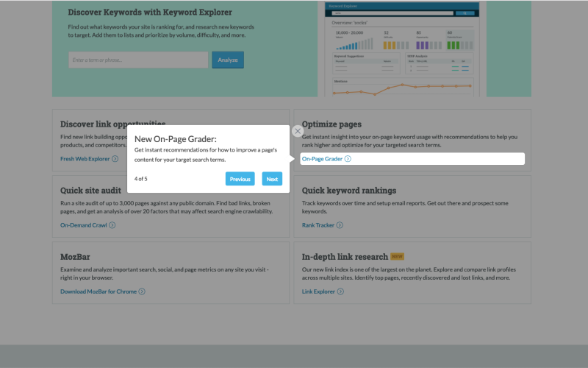The image size is (588, 368).
Task: Click the arrow icon beside Rank Tracker
Action: coord(340,225)
